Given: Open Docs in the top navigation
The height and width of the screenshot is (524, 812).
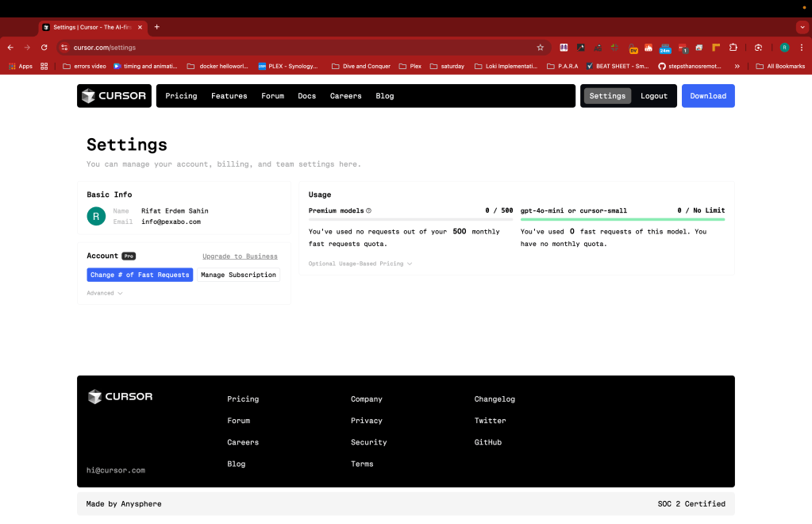Looking at the screenshot, I should (x=306, y=96).
